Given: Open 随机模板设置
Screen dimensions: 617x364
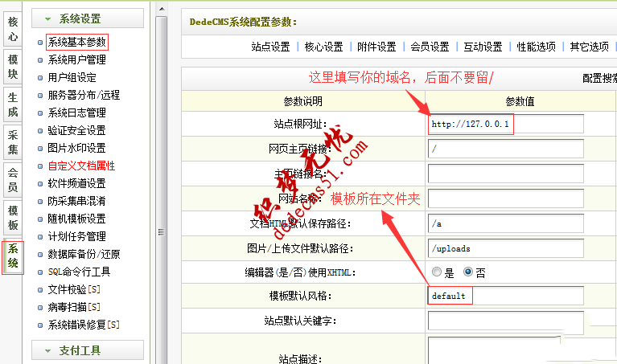Looking at the screenshot, I should point(76,219).
